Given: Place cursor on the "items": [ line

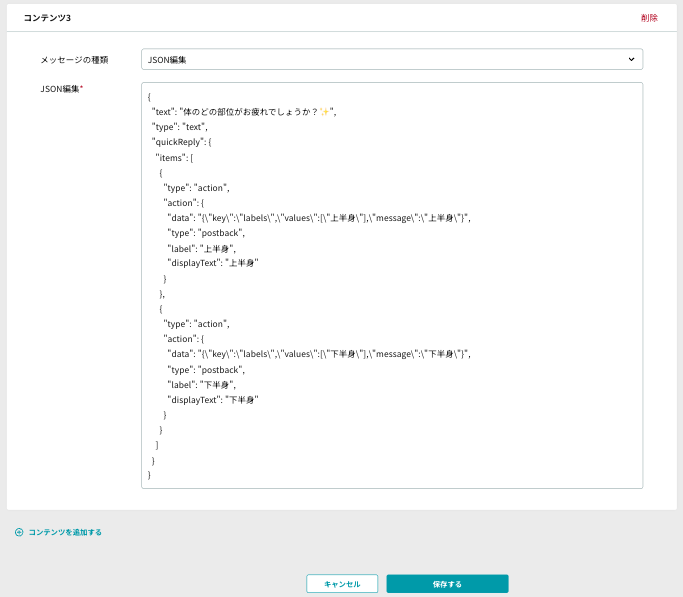Looking at the screenshot, I should pos(174,158).
